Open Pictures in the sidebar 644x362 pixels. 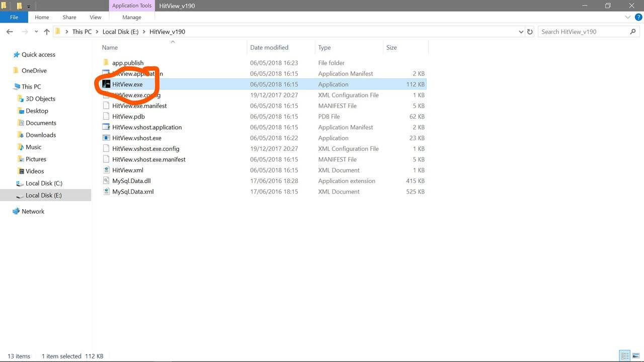36,159
